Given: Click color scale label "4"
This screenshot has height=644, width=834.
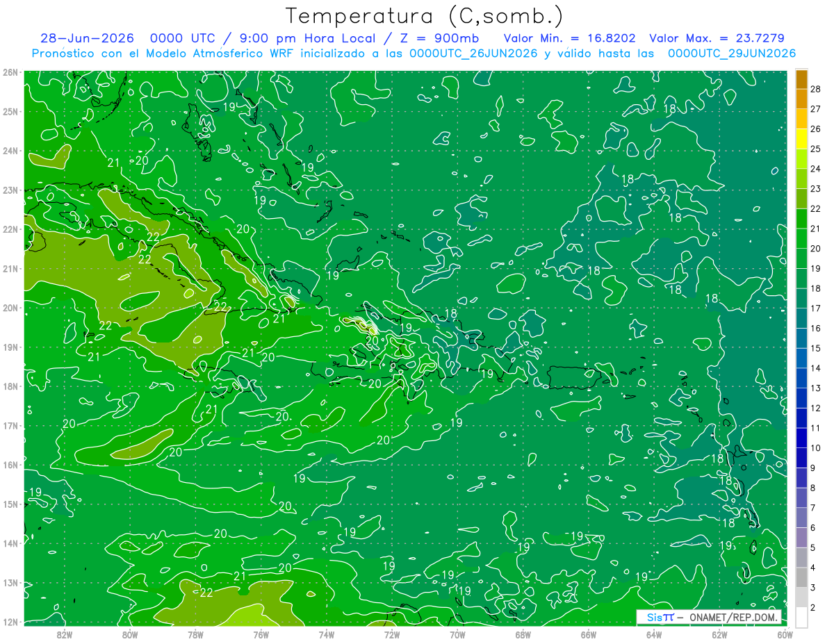Looking at the screenshot, I should 813,568.
